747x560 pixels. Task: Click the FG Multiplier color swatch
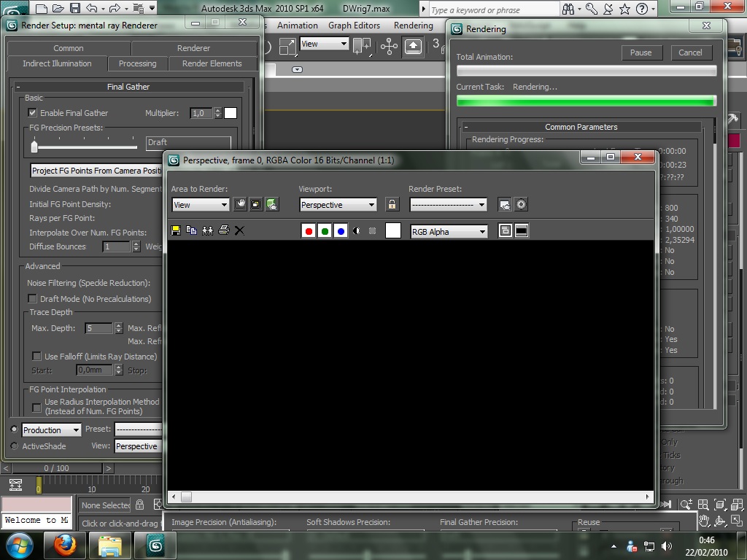[x=231, y=113]
